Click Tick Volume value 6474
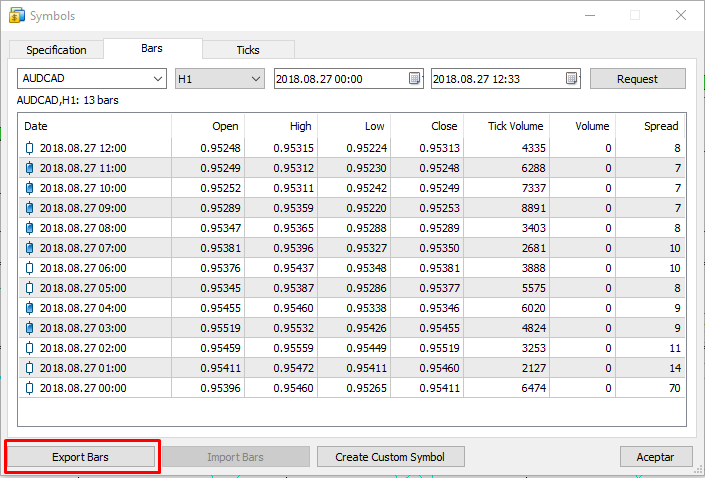Viewport: 705px width, 478px height. 534,388
